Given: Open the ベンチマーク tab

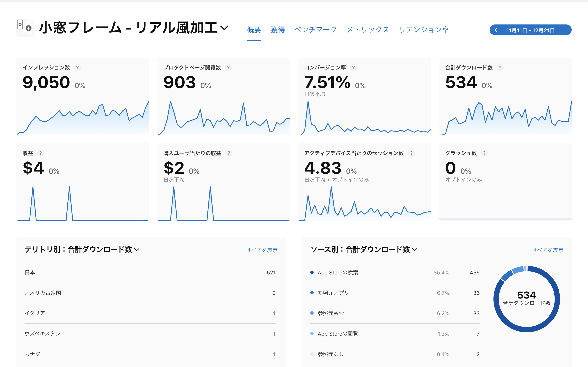Looking at the screenshot, I should (x=315, y=30).
